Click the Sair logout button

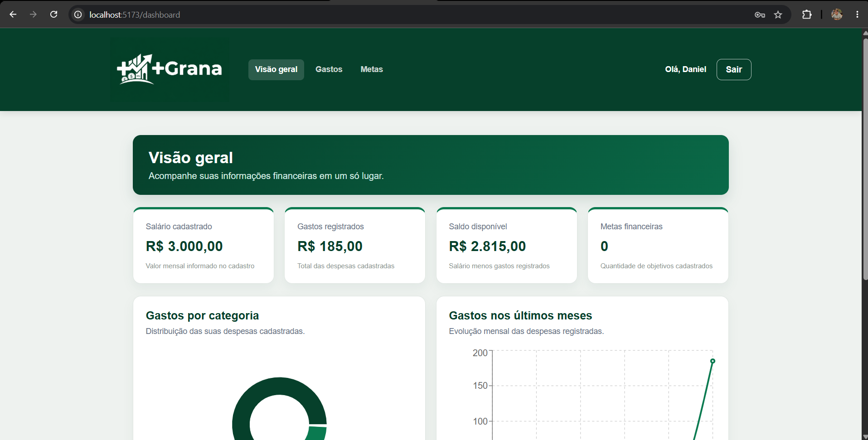[x=734, y=69]
